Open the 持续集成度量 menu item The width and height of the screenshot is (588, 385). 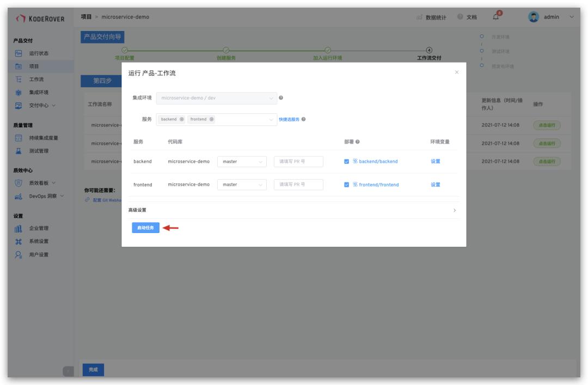point(44,138)
